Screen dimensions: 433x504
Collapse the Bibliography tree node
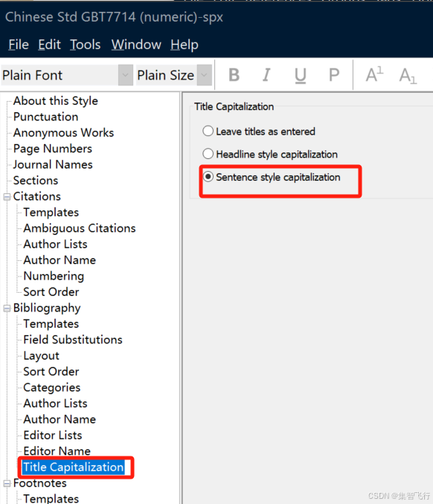click(7, 308)
